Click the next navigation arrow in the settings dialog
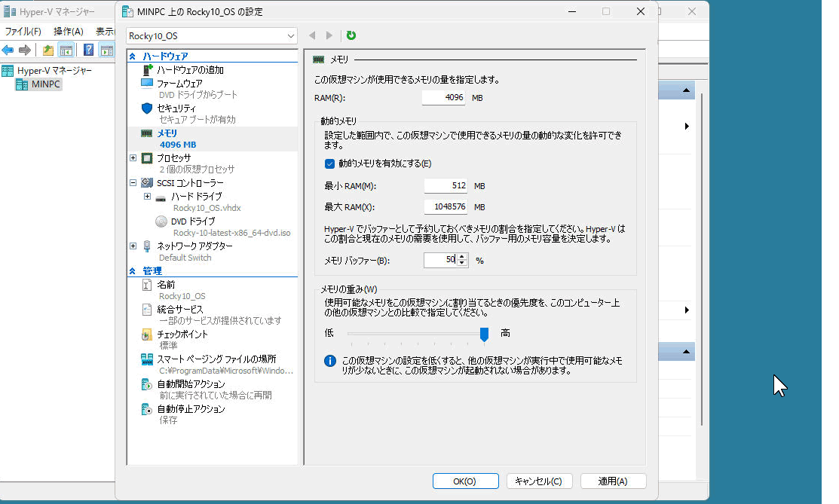This screenshot has width=839, height=504. click(x=329, y=35)
